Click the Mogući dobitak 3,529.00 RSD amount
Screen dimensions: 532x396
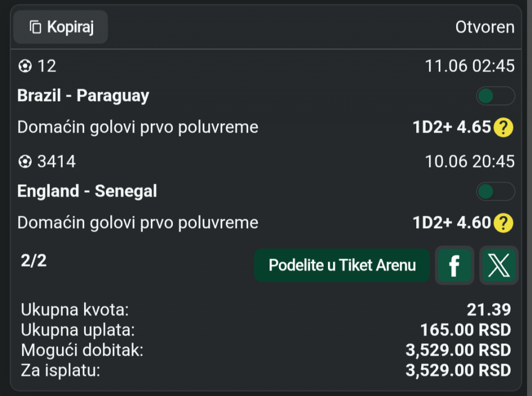(x=458, y=350)
